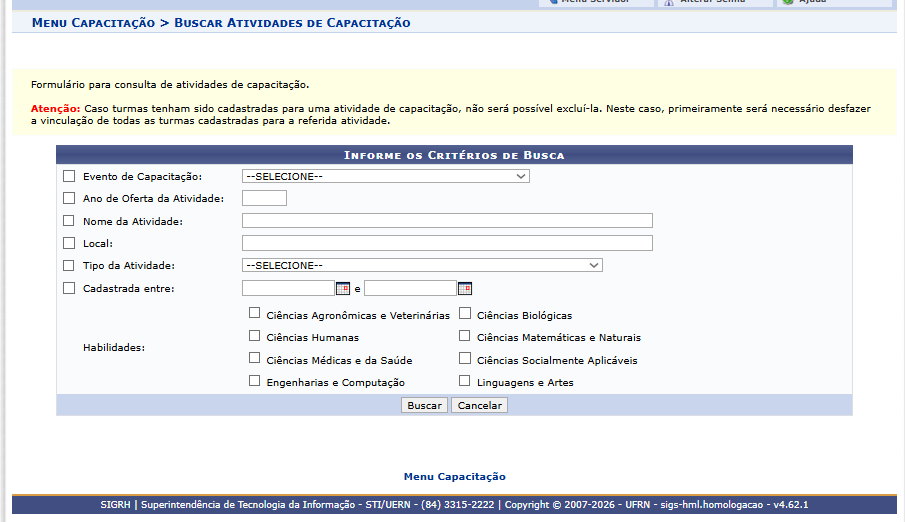Click the red Atenção warning label
The image size is (905, 522).
point(55,109)
